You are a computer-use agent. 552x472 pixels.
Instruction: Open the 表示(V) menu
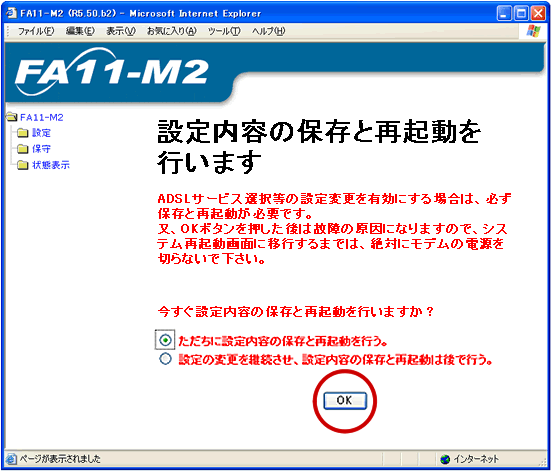coord(121,31)
